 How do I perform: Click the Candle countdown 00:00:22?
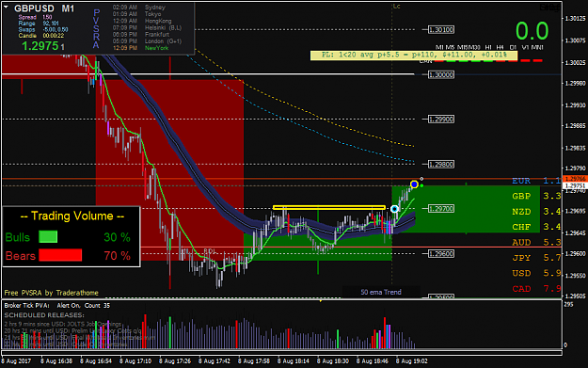pyautogui.click(x=54, y=36)
